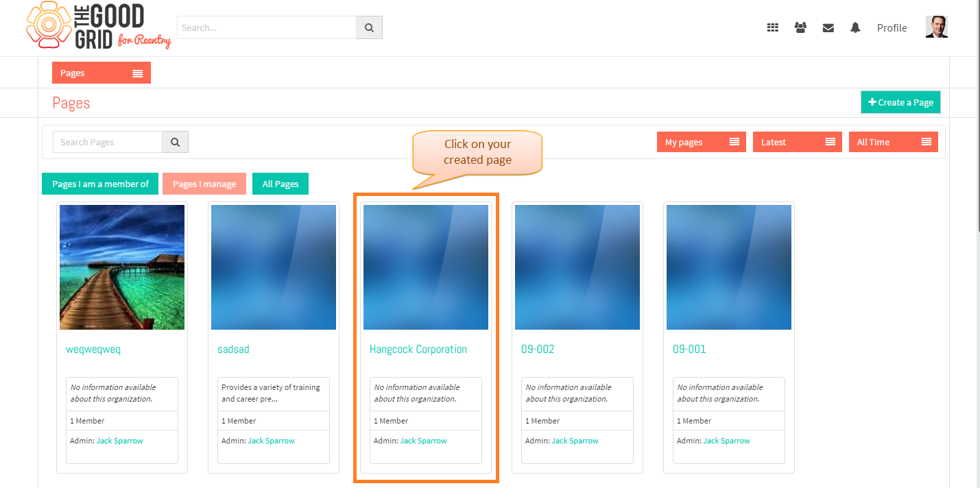The width and height of the screenshot is (980, 488).
Task: Click the Pages heading text
Action: (71, 103)
